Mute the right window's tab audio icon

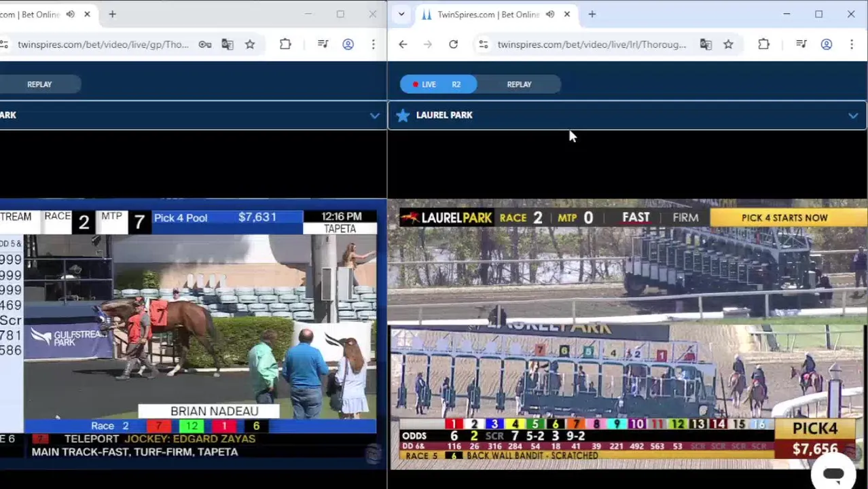coord(550,14)
